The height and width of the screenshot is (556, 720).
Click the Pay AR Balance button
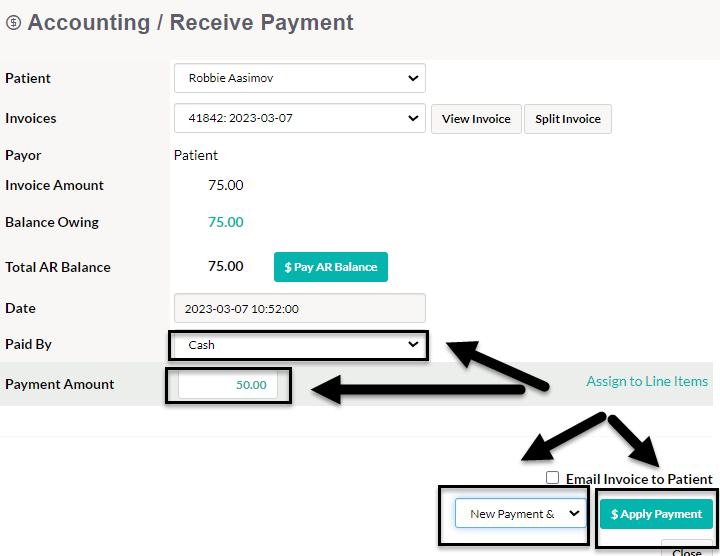[331, 267]
